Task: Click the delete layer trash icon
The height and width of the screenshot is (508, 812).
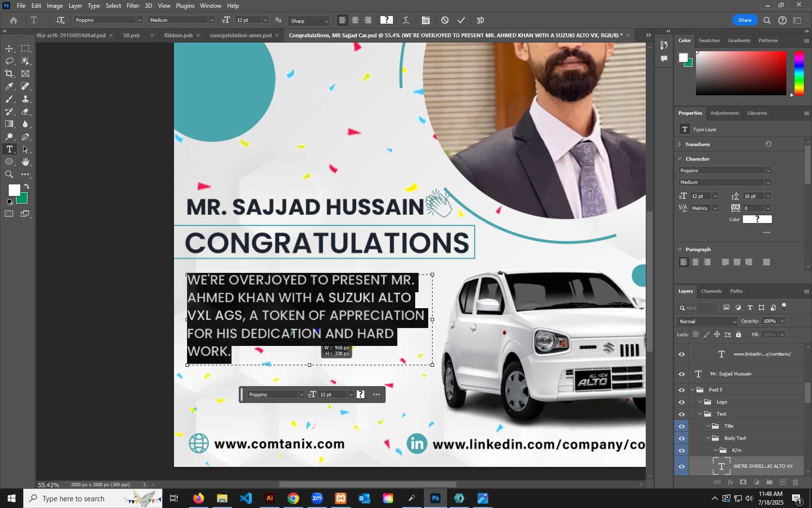Action: (x=796, y=482)
